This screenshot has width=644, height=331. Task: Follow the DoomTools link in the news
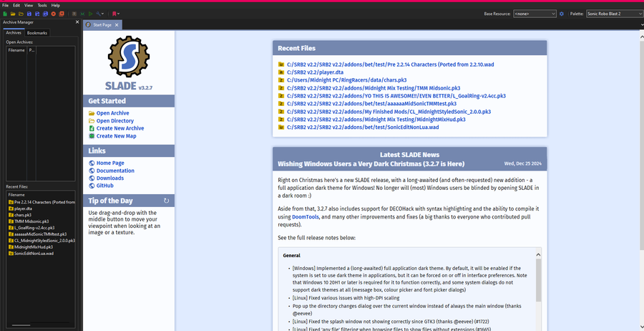tap(305, 216)
